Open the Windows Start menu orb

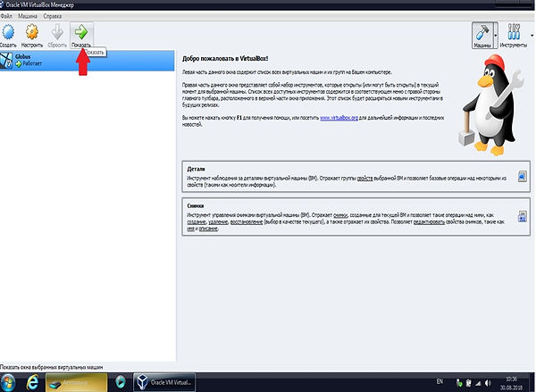click(8, 382)
